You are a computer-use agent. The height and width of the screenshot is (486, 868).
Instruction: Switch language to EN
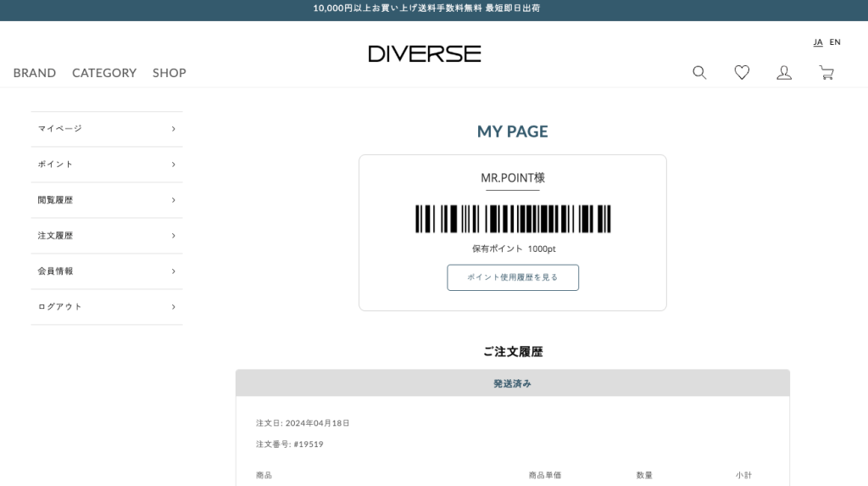click(x=835, y=42)
